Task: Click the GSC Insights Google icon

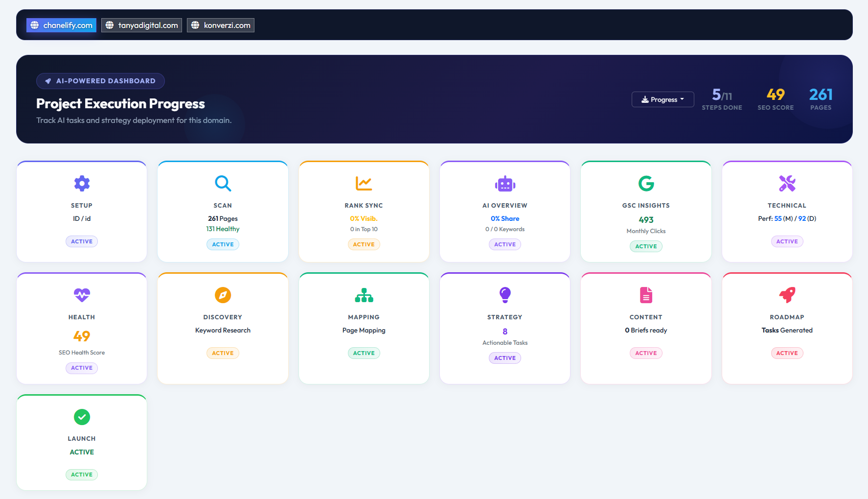Action: (x=646, y=184)
